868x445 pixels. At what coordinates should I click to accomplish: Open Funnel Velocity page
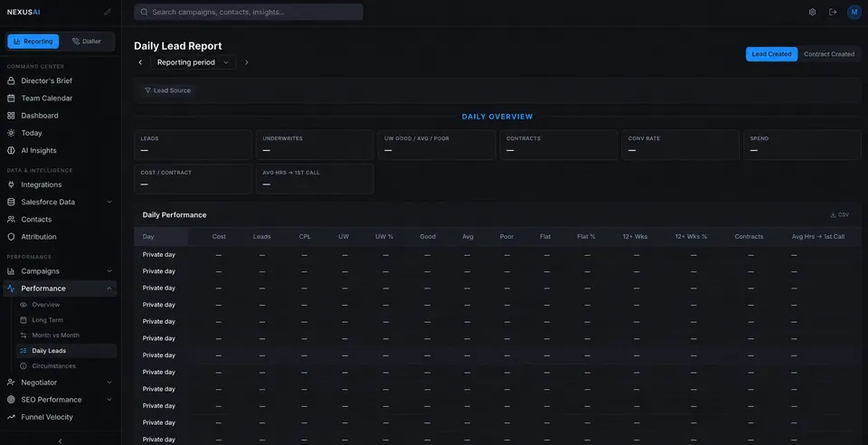[60, 417]
